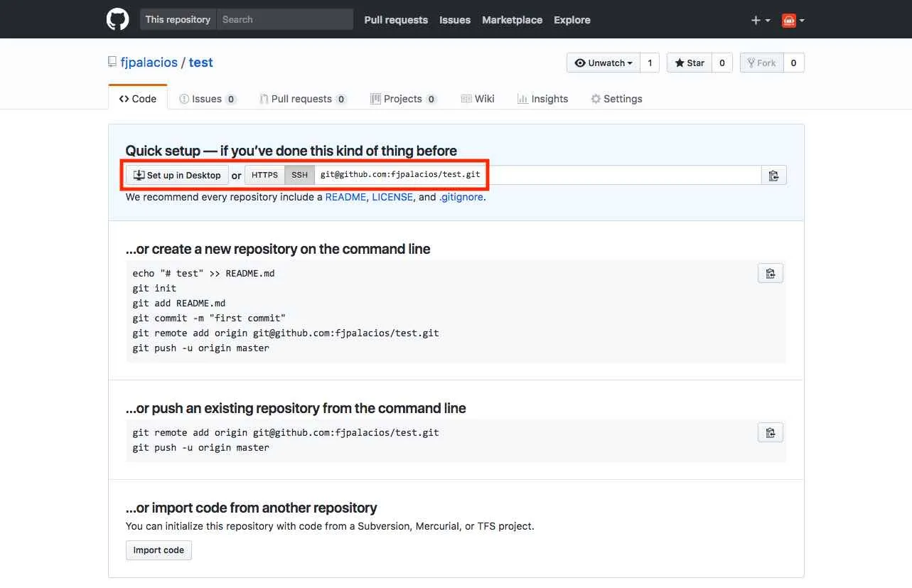912x588 pixels.
Task: Select the SSH protocol toggle
Action: pyautogui.click(x=299, y=175)
